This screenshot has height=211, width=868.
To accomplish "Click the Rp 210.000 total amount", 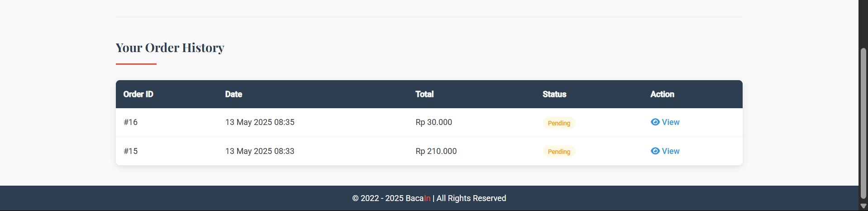I will tap(436, 151).
